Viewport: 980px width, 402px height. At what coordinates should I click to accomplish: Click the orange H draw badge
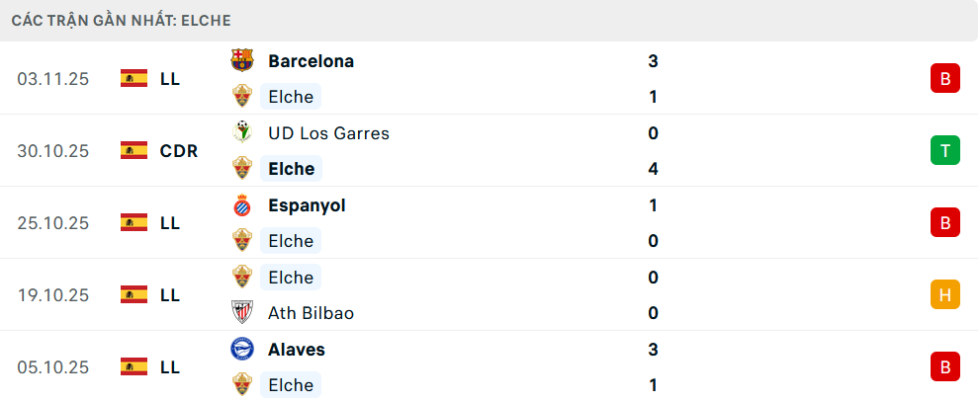point(944,294)
